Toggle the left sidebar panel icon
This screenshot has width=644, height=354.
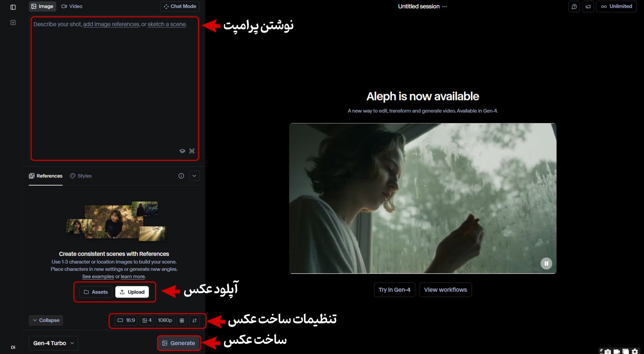pos(13,7)
